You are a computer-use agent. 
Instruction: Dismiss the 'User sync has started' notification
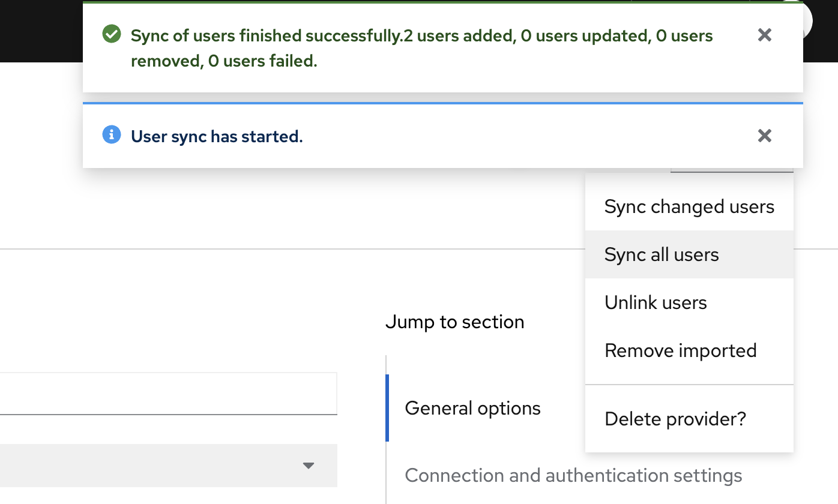coord(764,136)
